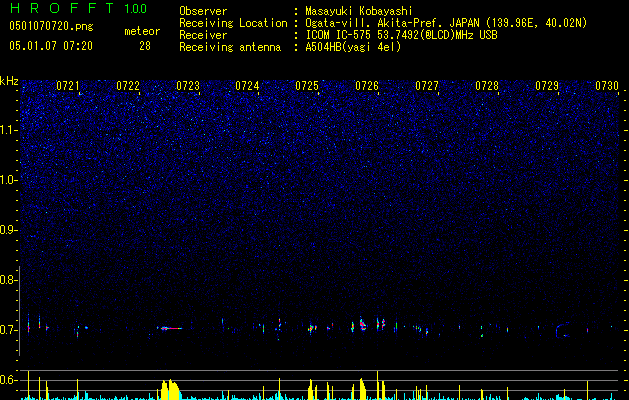
Task: Click the Receiving antenna label
Action: coord(230,47)
